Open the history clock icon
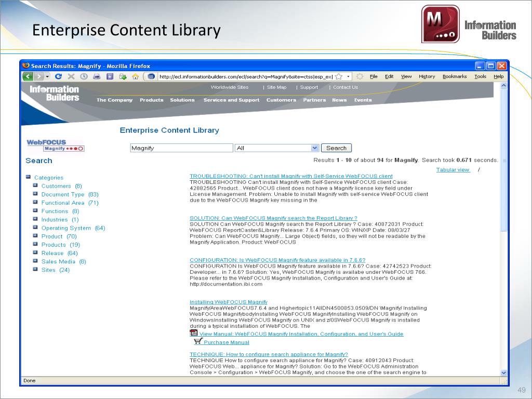The width and height of the screenshot is (532, 399). (x=84, y=76)
